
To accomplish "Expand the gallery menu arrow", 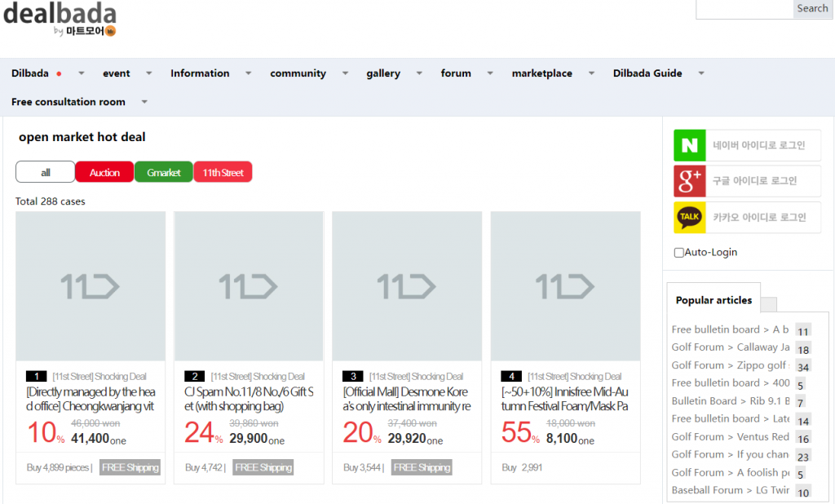I will tap(419, 73).
